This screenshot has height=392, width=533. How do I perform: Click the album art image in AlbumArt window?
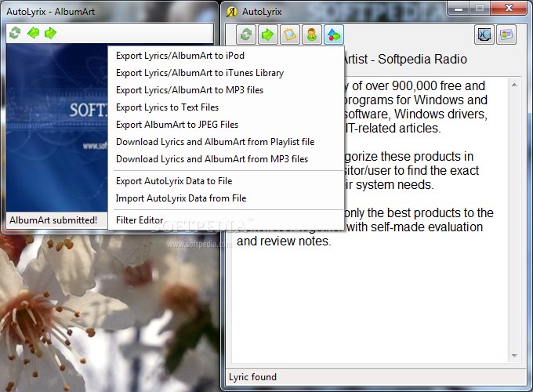[56, 128]
